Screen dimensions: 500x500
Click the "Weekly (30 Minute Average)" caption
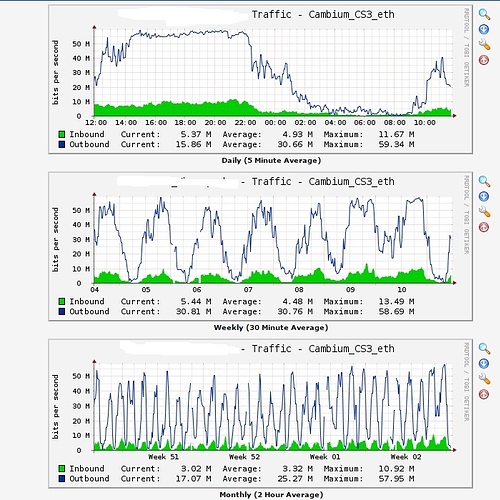point(271,327)
